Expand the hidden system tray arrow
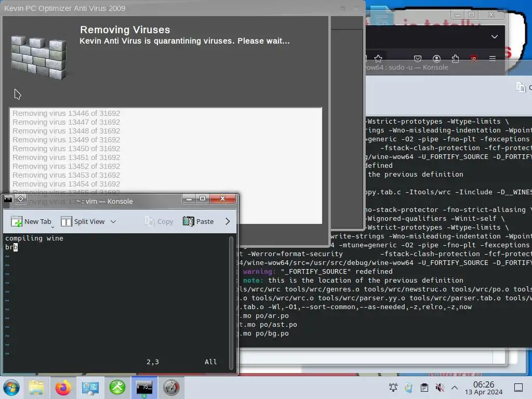Viewport: 532px width, 399px height. [x=455, y=388]
